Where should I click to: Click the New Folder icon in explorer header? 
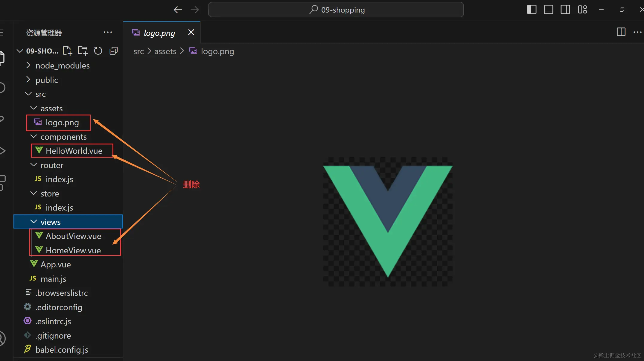(83, 51)
